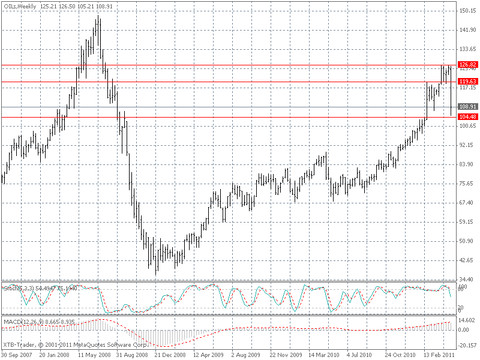Click the Stoch indicator label text
The width and height of the screenshot is (480, 360).
40,288
